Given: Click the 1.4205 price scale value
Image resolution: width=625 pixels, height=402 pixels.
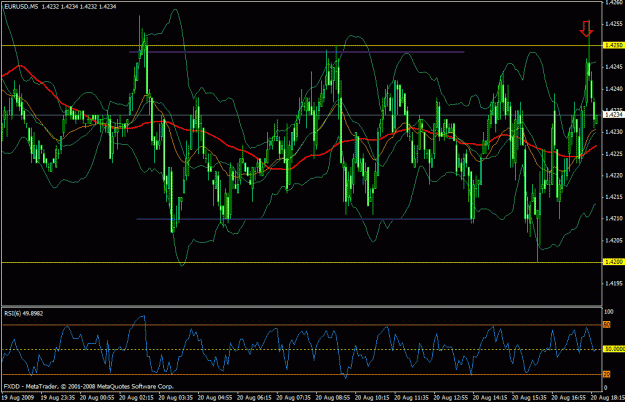Looking at the screenshot, I should click(x=614, y=240).
